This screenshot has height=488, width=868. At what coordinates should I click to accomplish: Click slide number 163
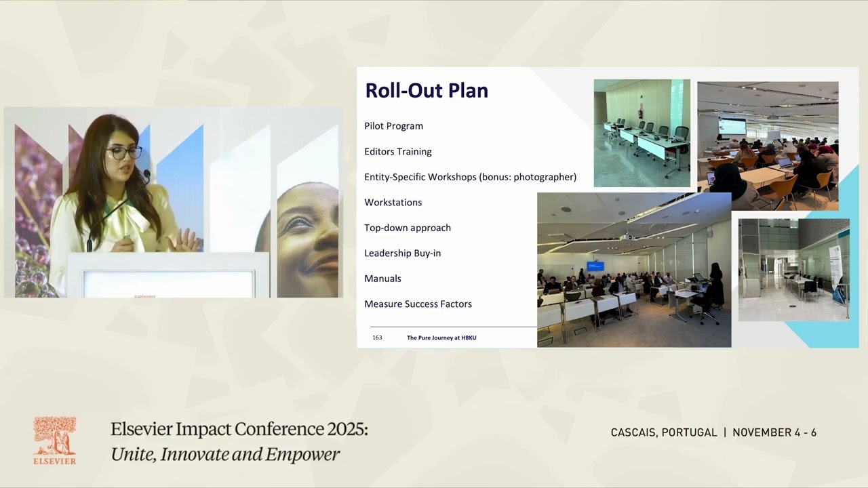[377, 338]
